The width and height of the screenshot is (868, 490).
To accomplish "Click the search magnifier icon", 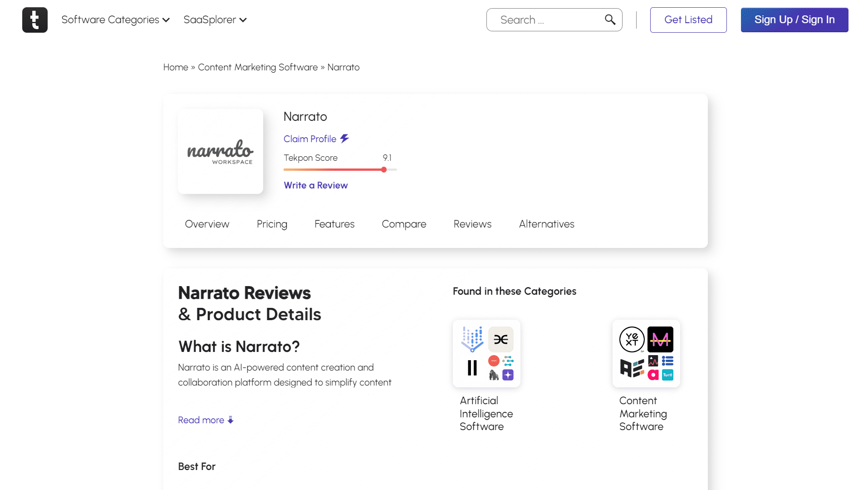I will click(610, 20).
